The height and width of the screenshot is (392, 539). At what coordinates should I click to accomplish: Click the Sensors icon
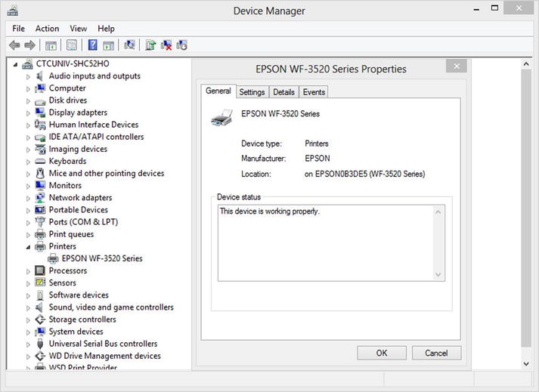[x=40, y=282]
